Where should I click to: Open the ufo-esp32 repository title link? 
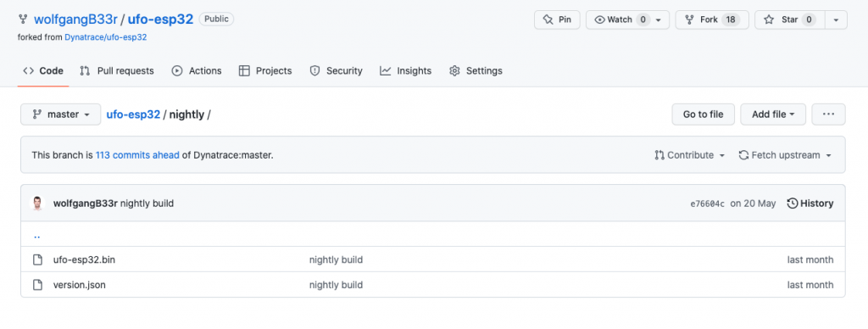[x=160, y=20]
